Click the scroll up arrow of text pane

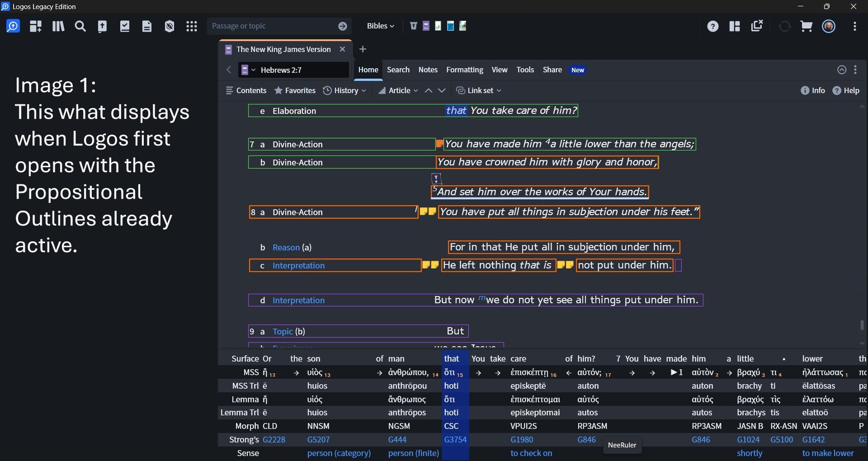[x=862, y=107]
